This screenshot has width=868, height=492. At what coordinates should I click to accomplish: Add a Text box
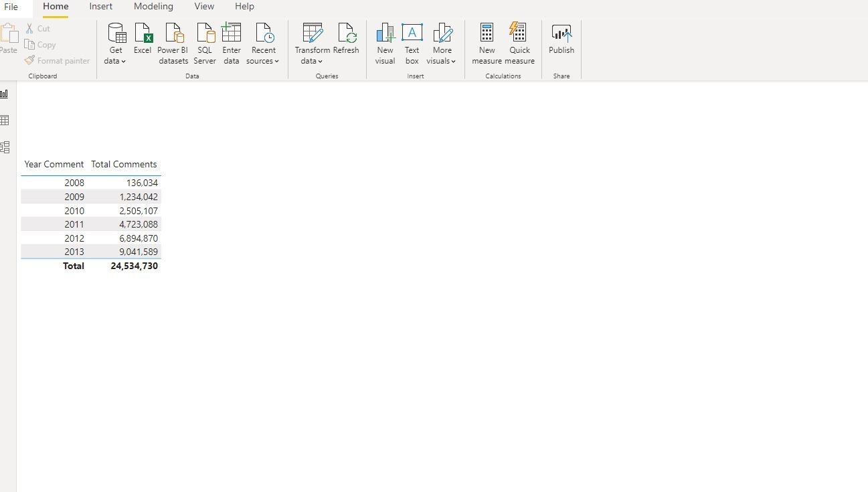(412, 44)
